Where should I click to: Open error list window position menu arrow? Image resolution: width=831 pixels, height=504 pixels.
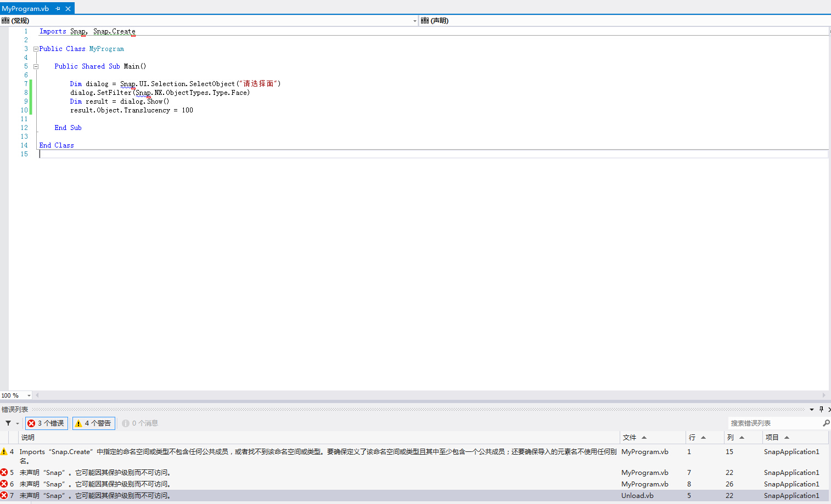point(812,410)
